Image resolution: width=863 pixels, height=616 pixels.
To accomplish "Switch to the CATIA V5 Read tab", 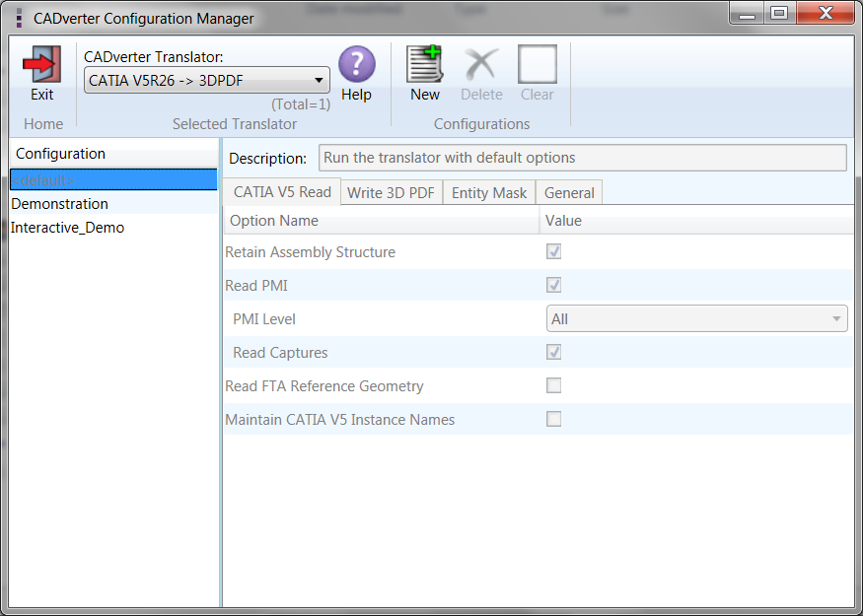I will pyautogui.click(x=282, y=191).
